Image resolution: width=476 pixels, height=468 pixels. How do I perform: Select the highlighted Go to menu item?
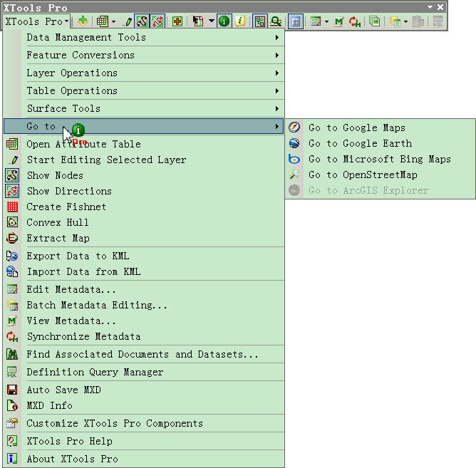(x=144, y=126)
